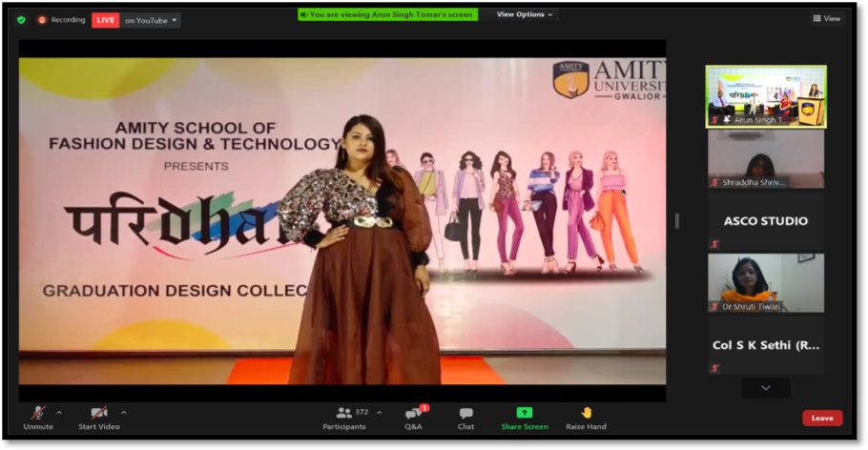Open the Chat panel
Image resolution: width=868 pixels, height=450 pixels.
click(465, 419)
